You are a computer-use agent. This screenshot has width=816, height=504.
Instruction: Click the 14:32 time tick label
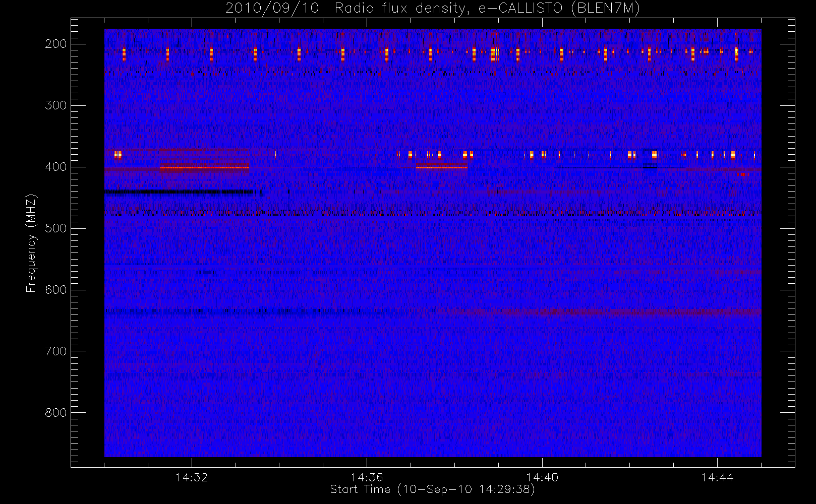pyautogui.click(x=192, y=477)
